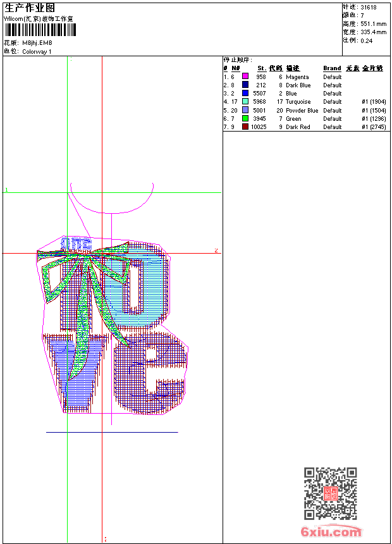392x544 pixels.
Task: Click the QR code image
Action: pos(330,493)
